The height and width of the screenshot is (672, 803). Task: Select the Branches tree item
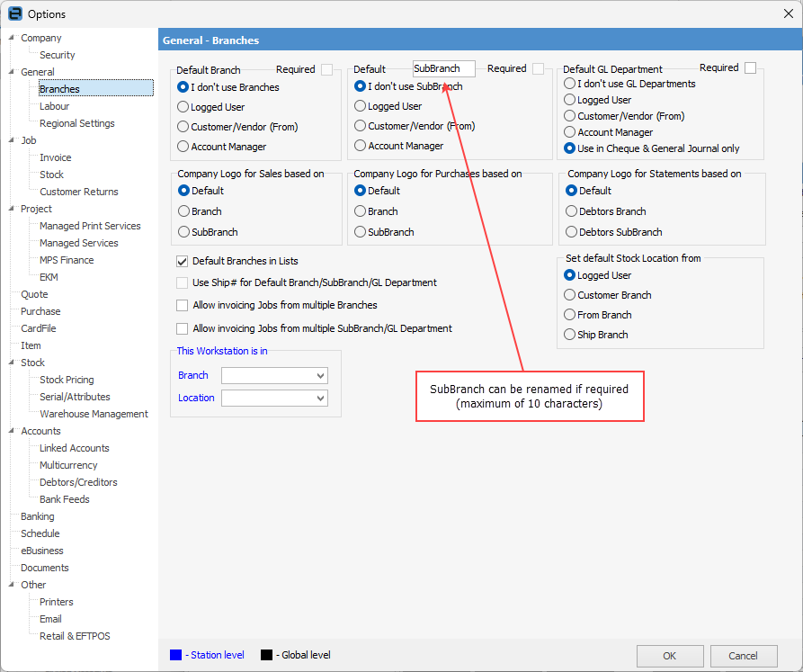95,88
